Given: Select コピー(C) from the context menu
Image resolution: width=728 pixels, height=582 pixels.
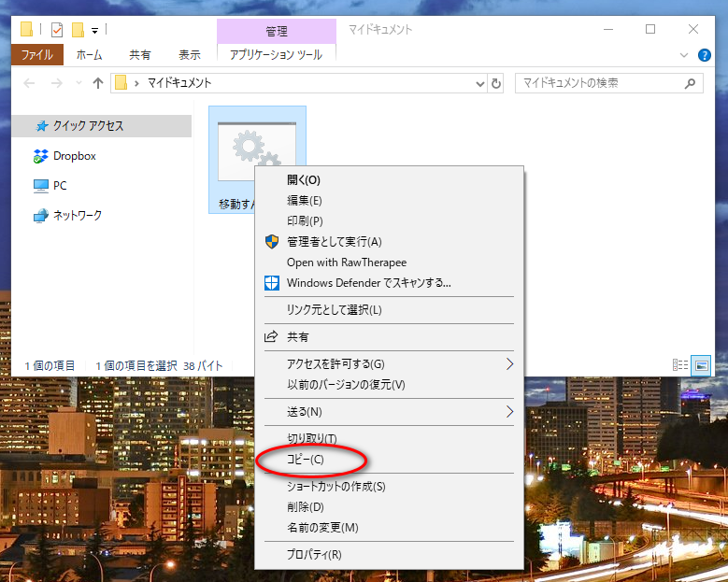Looking at the screenshot, I should [305, 460].
